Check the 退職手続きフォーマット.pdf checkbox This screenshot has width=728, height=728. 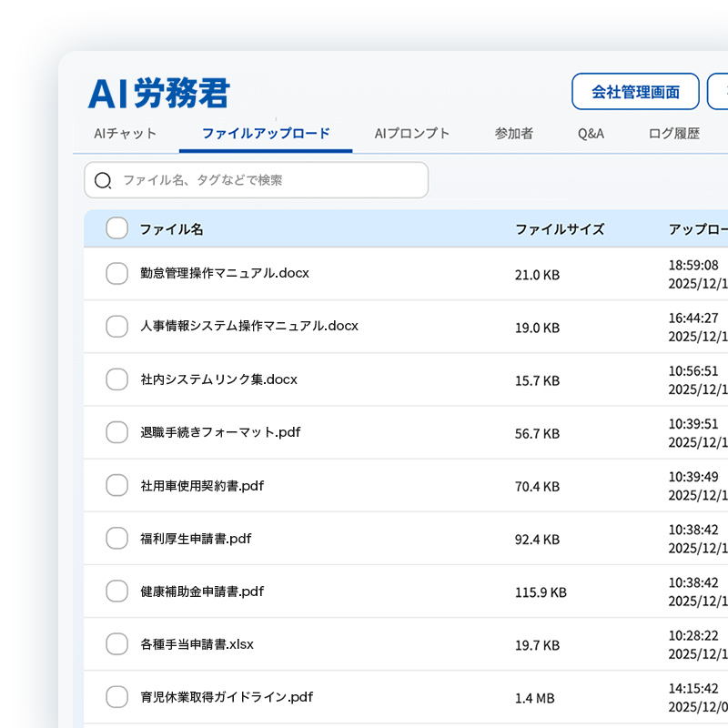(116, 432)
